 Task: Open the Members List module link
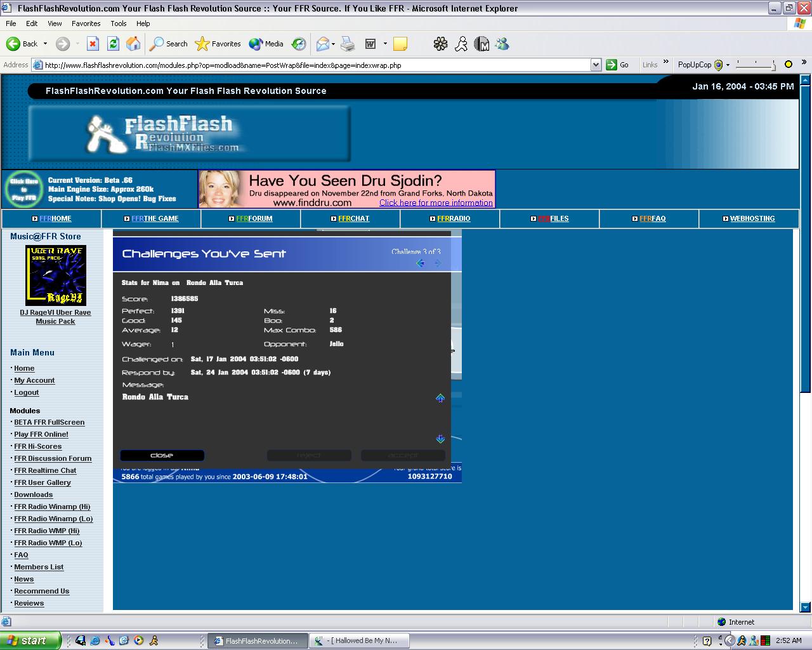[x=39, y=567]
